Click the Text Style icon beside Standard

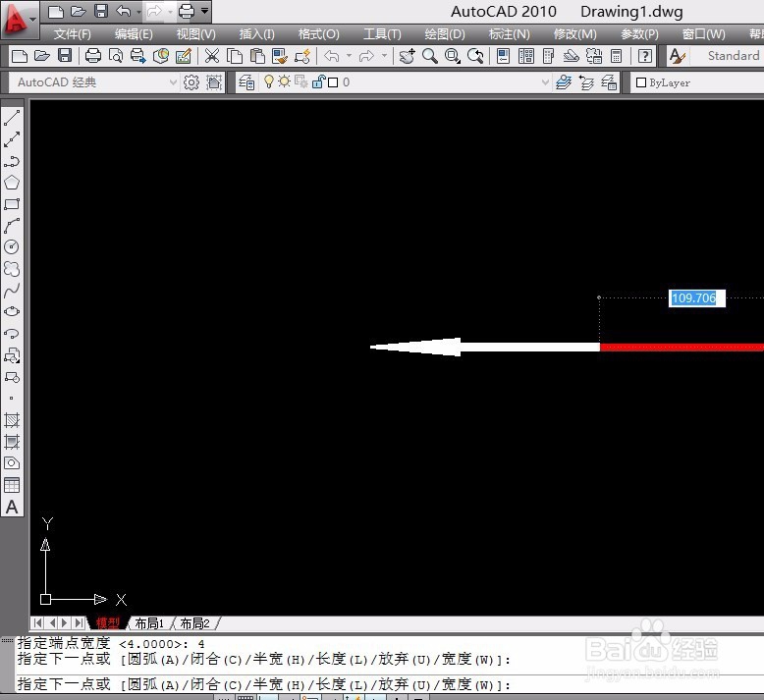tap(678, 56)
